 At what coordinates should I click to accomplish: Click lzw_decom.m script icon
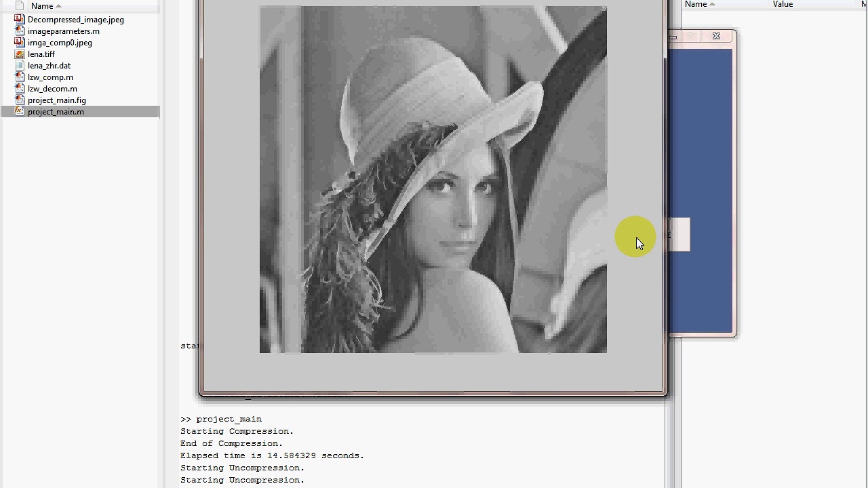19,89
